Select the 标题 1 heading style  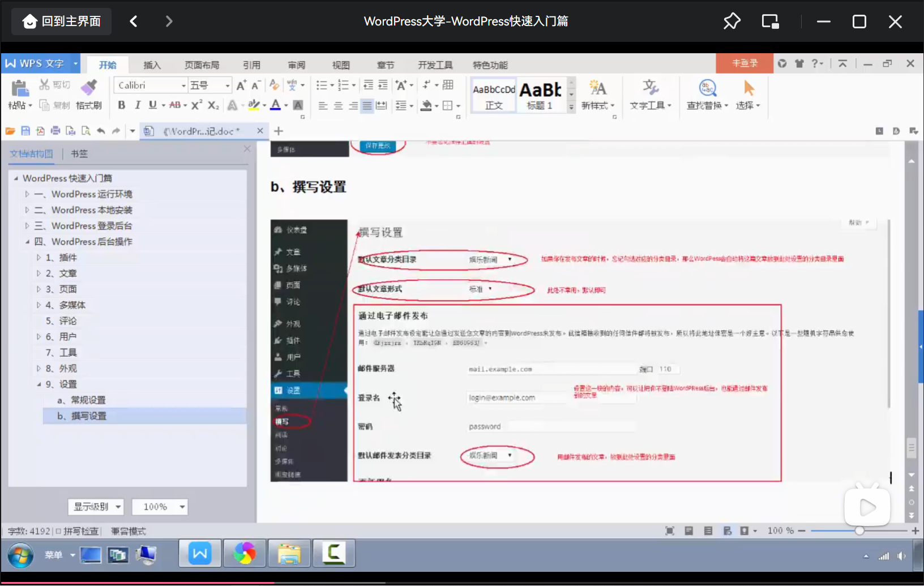[541, 96]
